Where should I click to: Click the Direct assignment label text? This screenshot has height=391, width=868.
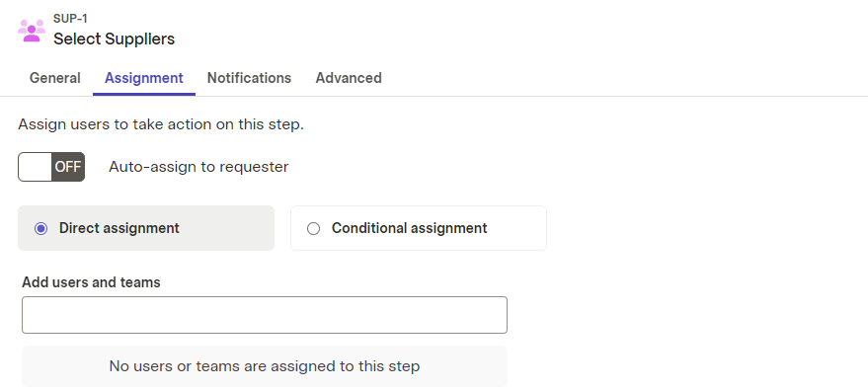(119, 228)
